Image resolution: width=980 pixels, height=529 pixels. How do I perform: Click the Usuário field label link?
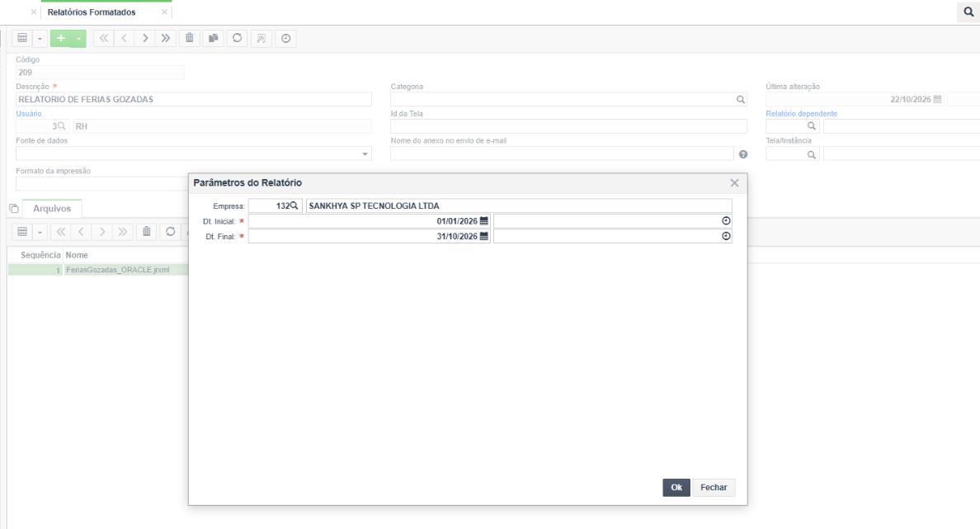[x=29, y=114]
